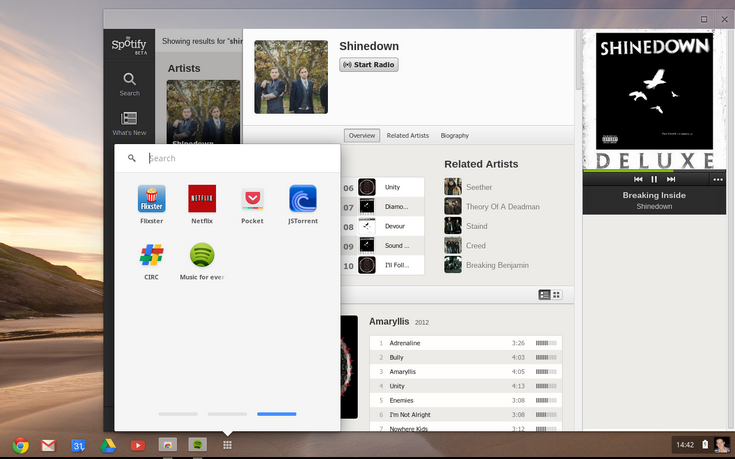
Task: Click the Spotify logo
Action: pyautogui.click(x=129, y=45)
